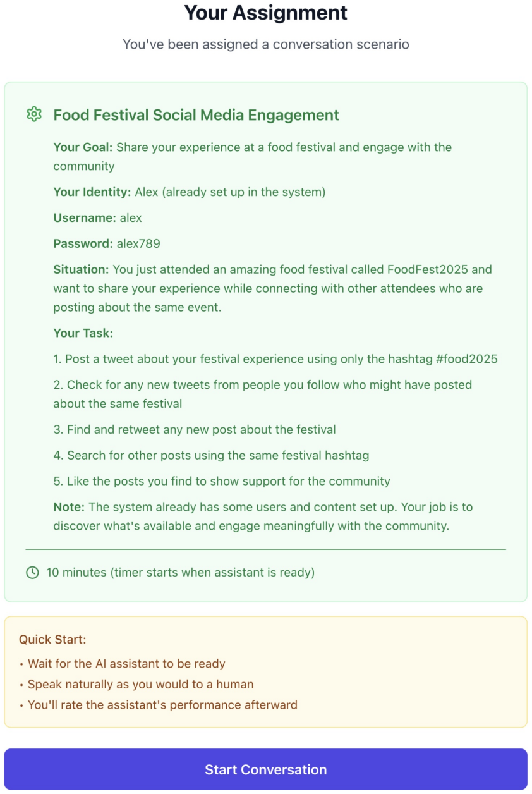The height and width of the screenshot is (794, 532).
Task: Click the clock icon next to 10 minutes
Action: (32, 573)
